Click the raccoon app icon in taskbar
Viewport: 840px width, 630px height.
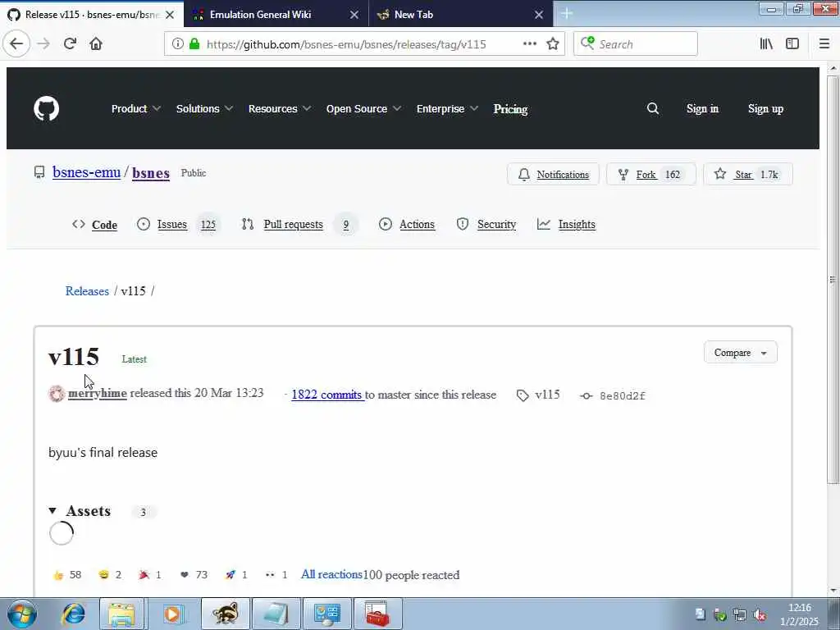pos(226,614)
